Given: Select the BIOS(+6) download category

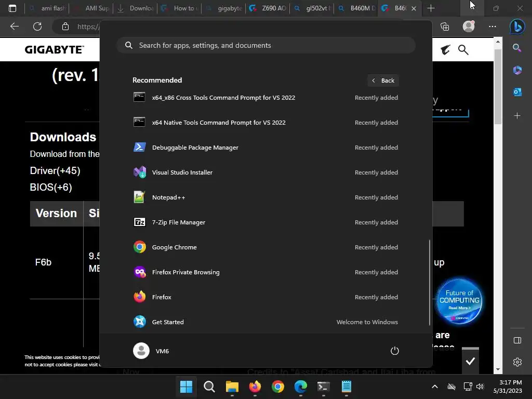Looking at the screenshot, I should (x=51, y=187).
